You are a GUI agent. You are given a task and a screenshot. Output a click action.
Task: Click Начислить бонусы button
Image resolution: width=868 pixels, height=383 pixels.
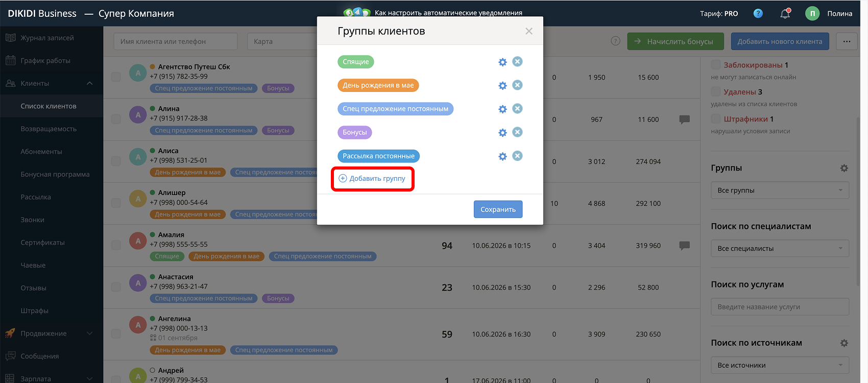click(675, 41)
